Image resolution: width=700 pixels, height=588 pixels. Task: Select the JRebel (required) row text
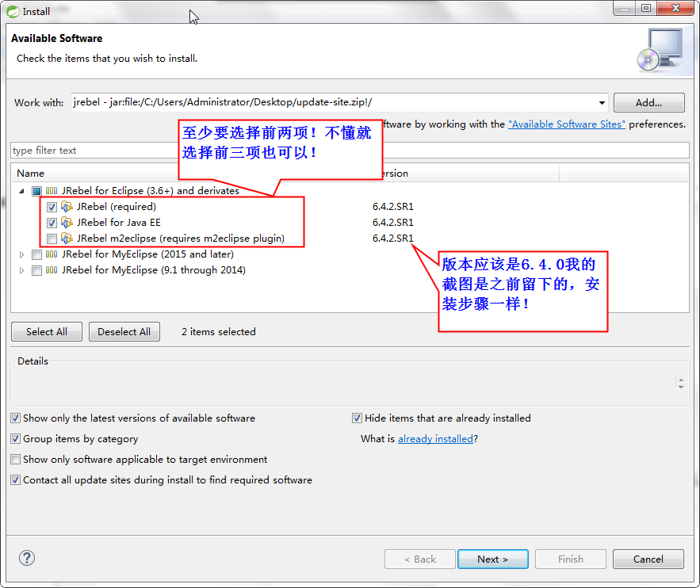coord(116,207)
